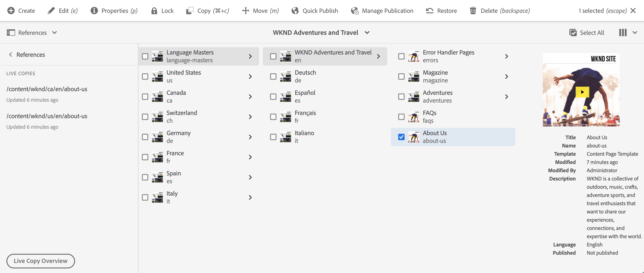The width and height of the screenshot is (644, 273).
Task: Open /content/wknd/ca/en/about-us live copy link
Action: tap(47, 89)
